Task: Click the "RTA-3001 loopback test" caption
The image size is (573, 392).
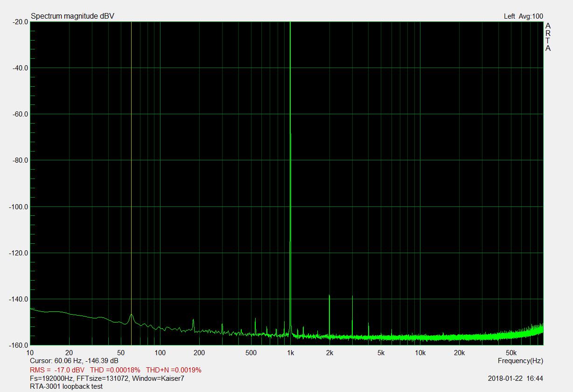Action: pos(66,386)
